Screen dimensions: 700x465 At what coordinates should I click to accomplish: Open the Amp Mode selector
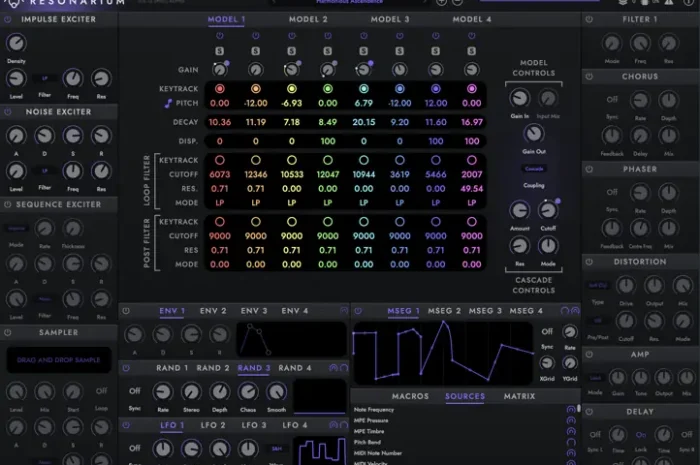coord(595,378)
